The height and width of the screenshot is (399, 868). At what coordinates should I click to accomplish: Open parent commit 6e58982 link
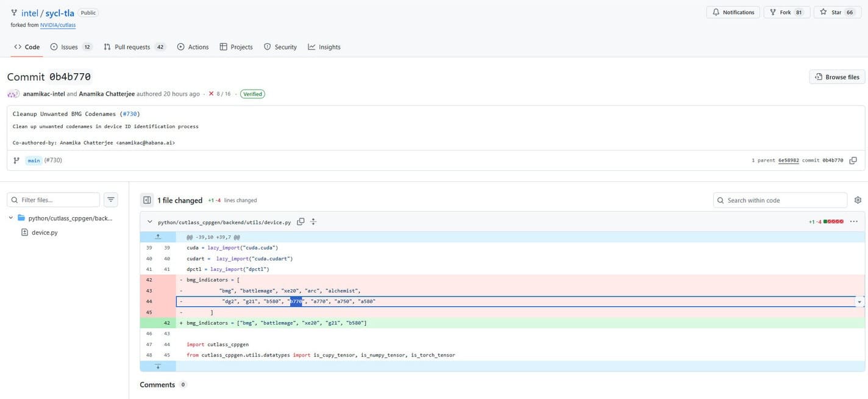pos(788,160)
